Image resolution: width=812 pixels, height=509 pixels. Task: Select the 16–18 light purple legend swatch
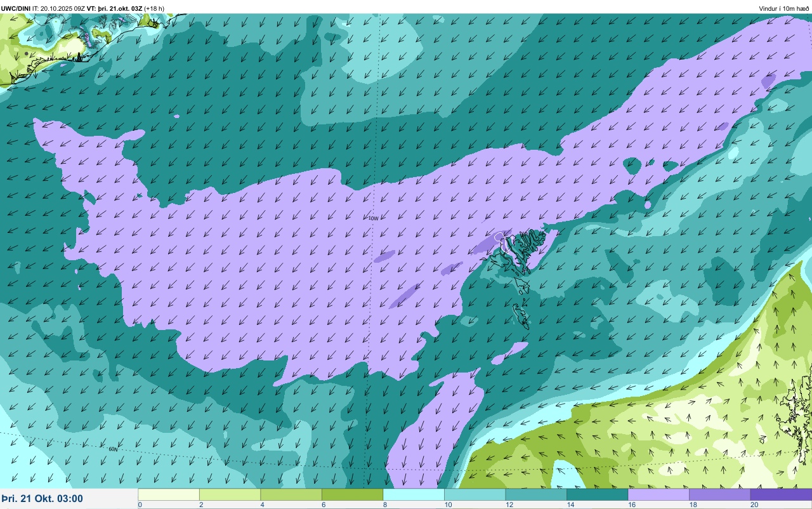(x=658, y=494)
